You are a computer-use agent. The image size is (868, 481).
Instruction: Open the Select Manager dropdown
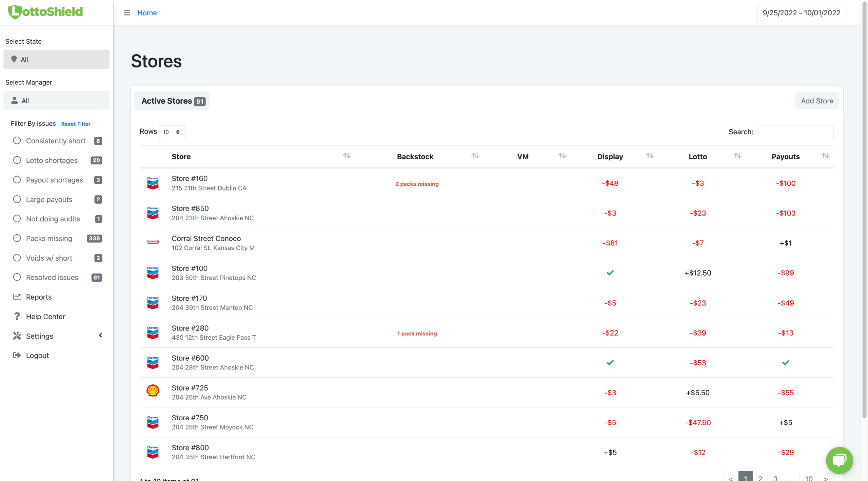(56, 100)
